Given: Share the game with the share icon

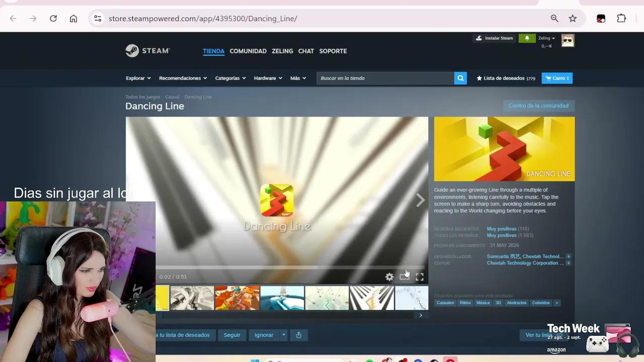Looking at the screenshot, I should click(x=299, y=335).
